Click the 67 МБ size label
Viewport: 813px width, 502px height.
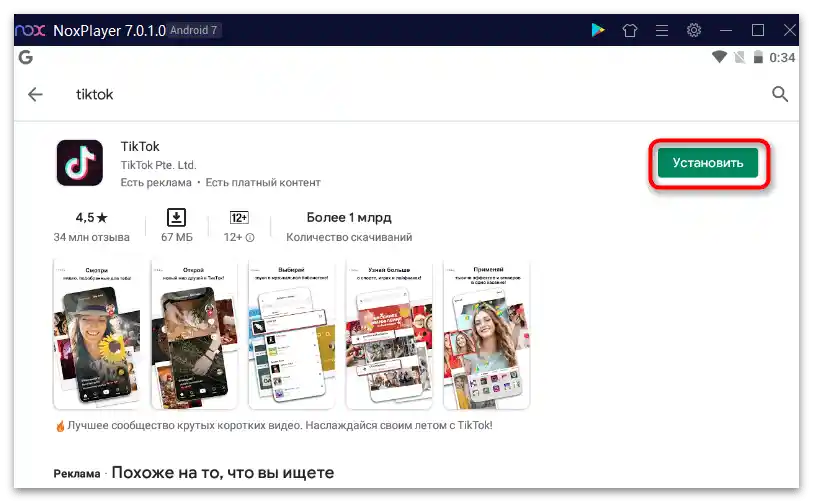click(176, 237)
